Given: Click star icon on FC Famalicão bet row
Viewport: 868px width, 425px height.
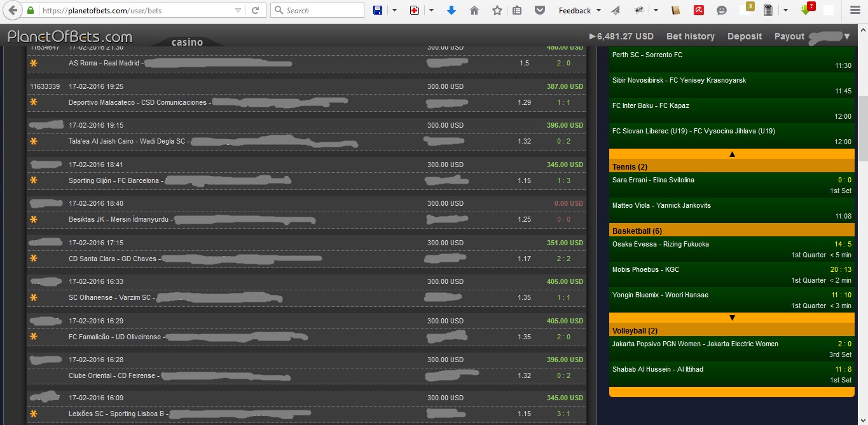Looking at the screenshot, I should [x=34, y=336].
